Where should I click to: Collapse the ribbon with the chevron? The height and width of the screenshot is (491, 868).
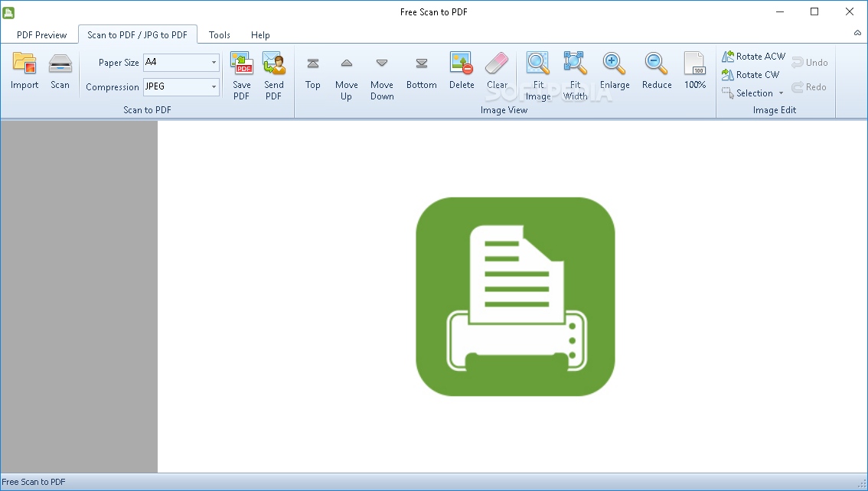pos(857,33)
